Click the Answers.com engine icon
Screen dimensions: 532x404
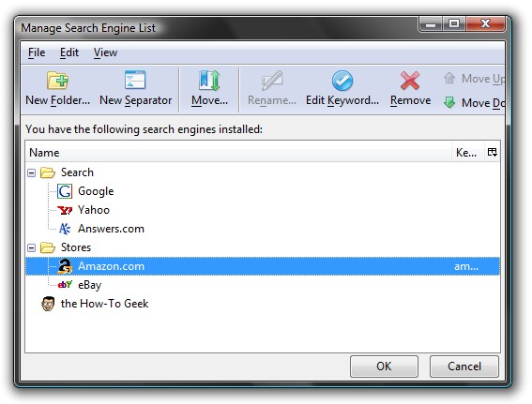click(x=65, y=229)
